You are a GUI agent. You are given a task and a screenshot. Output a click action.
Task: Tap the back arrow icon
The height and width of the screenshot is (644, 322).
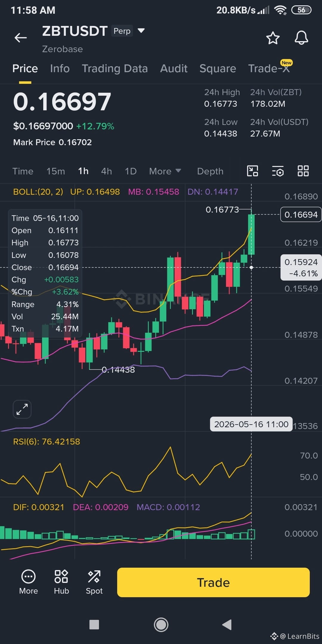tap(21, 38)
